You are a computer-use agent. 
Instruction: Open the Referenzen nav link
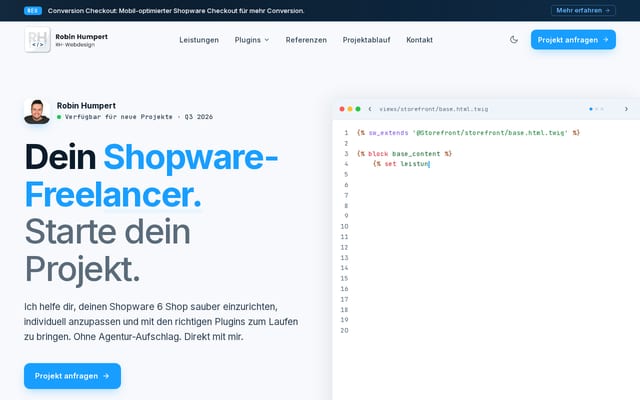tap(306, 40)
